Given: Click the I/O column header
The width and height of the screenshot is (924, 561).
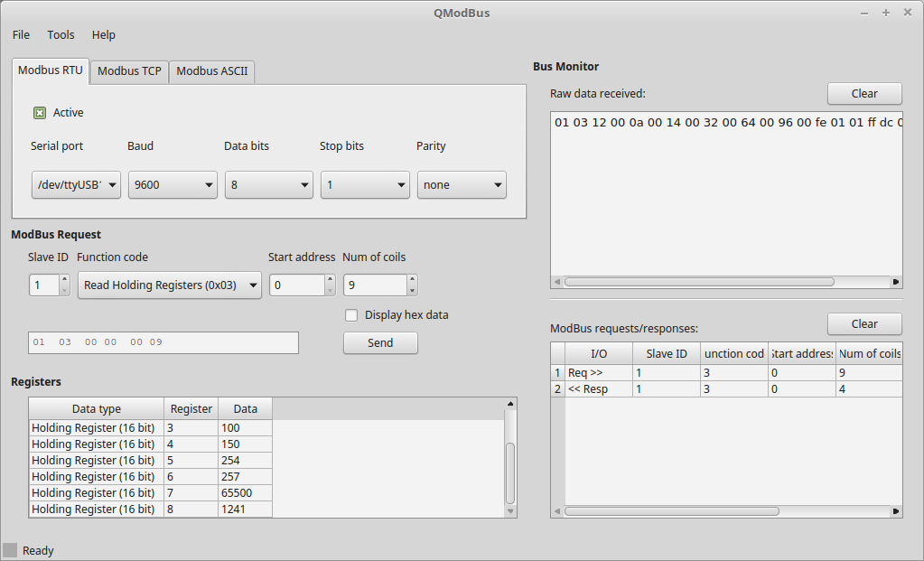Looking at the screenshot, I should coord(599,353).
